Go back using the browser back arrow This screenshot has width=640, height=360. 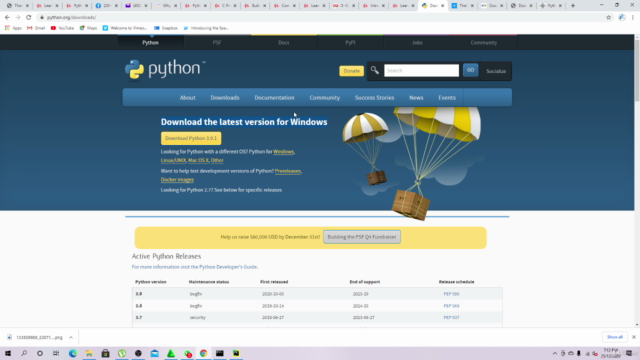[7, 17]
